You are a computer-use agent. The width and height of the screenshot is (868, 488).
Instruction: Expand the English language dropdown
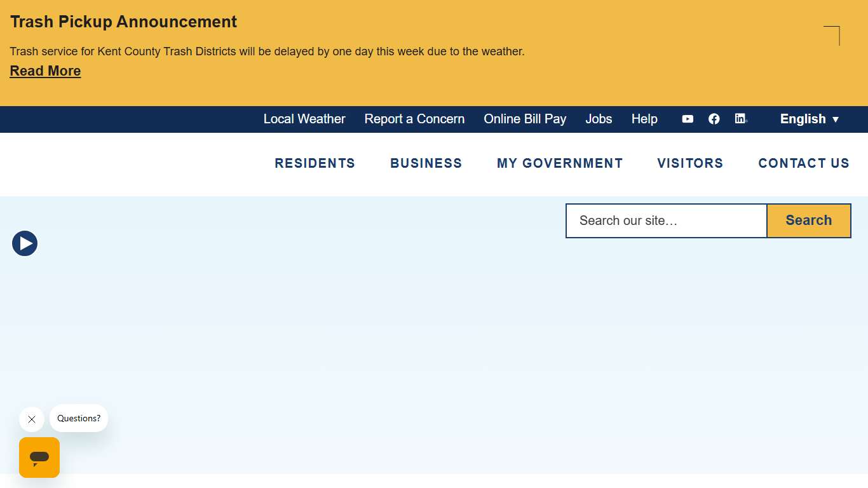pos(810,119)
